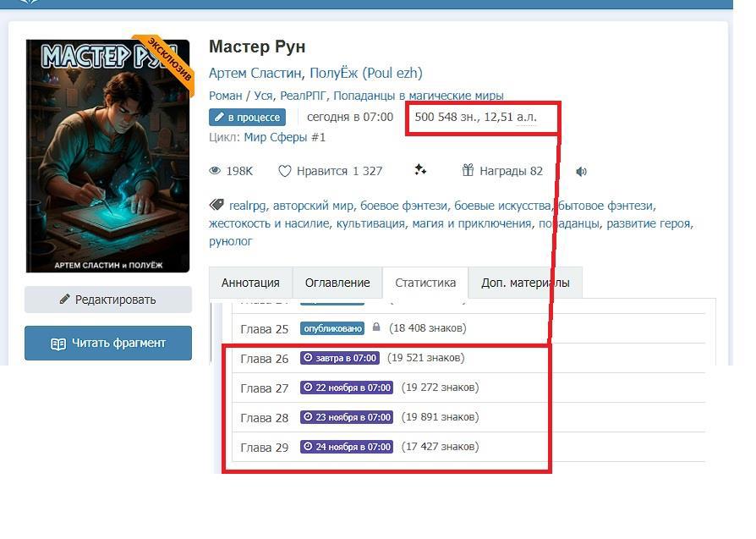The height and width of the screenshot is (539, 756).
Task: Click the sparkle stars icon
Action: (420, 170)
